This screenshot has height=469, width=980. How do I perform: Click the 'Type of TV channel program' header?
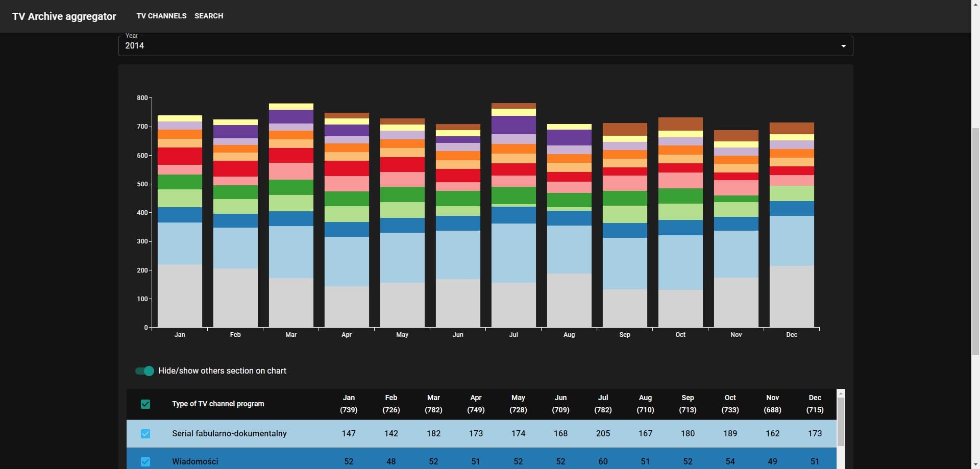tap(218, 404)
